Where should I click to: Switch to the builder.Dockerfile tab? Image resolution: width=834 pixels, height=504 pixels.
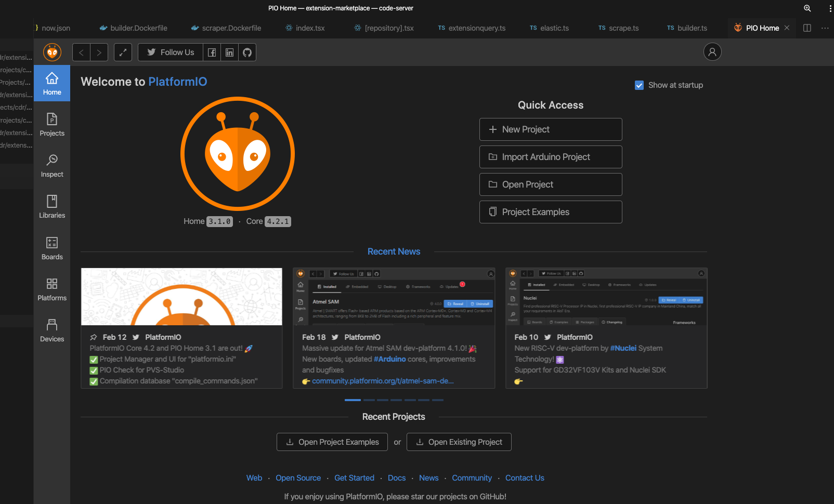[133, 28]
